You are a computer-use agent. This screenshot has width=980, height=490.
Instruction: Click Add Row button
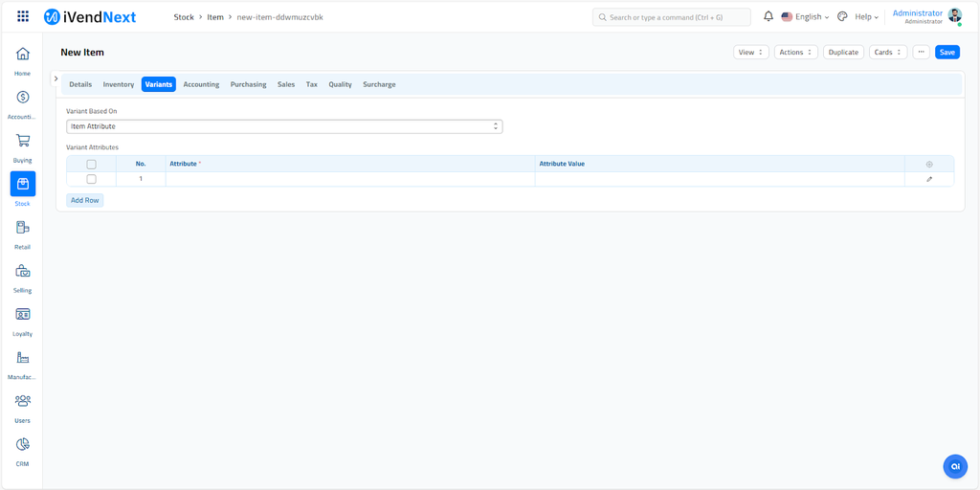pyautogui.click(x=85, y=200)
